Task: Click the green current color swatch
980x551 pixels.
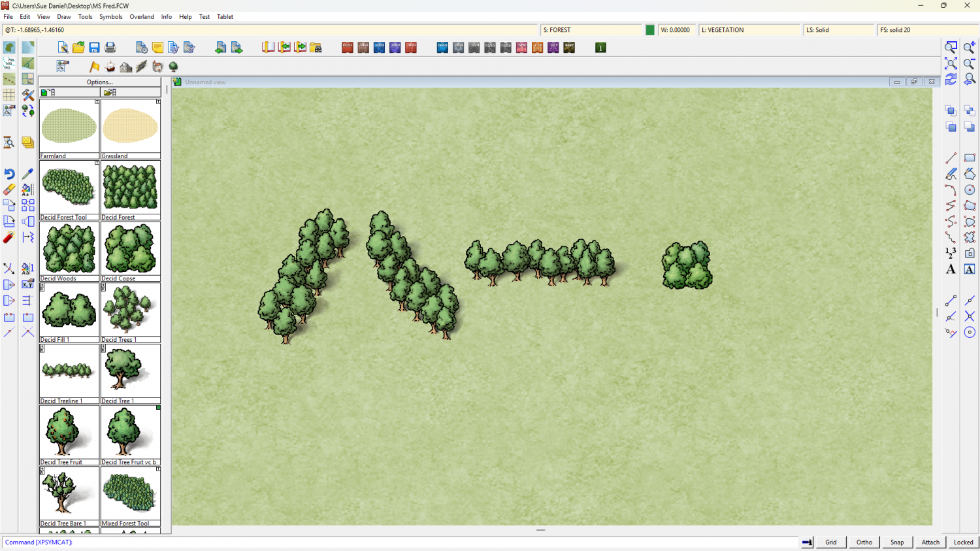Action: coord(650,30)
